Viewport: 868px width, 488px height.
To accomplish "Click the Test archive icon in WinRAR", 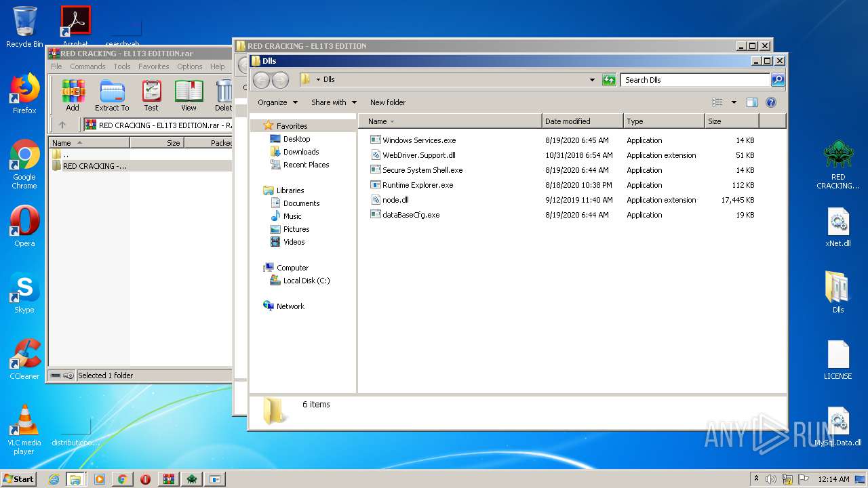I will point(151,96).
